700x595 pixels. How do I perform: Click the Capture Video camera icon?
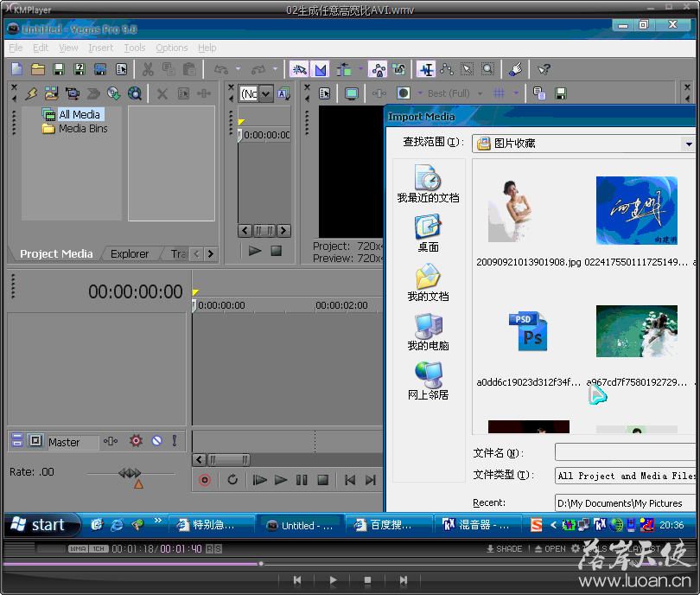point(73,93)
